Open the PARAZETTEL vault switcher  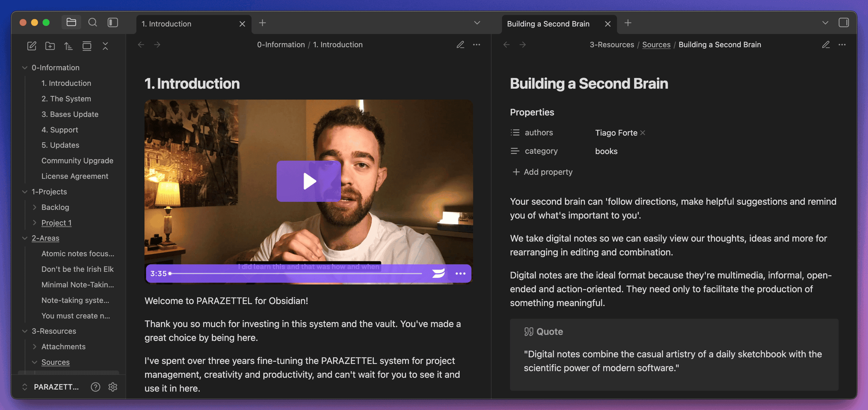click(51, 387)
